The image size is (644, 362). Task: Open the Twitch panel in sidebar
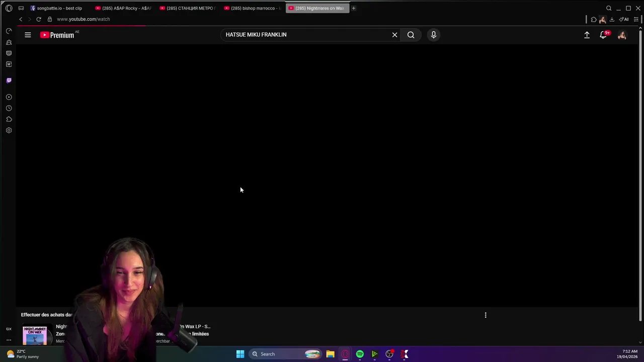9,80
